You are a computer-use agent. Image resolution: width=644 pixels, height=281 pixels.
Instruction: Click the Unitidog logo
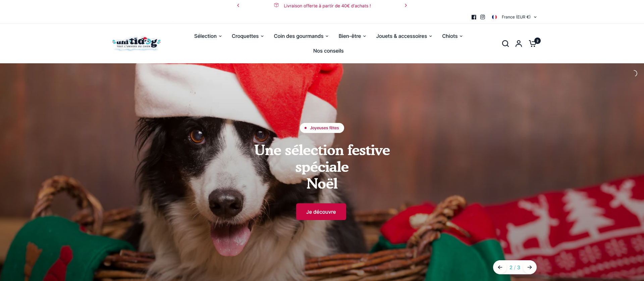tap(137, 43)
